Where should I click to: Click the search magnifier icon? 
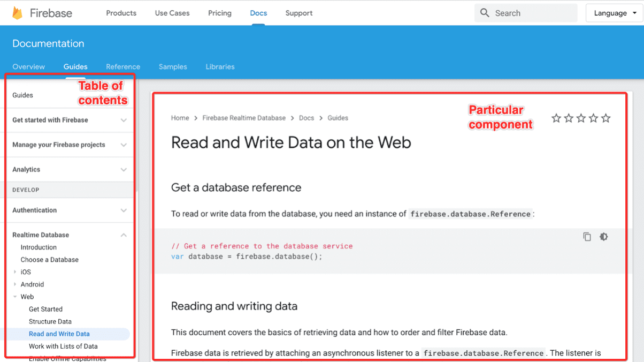point(485,13)
